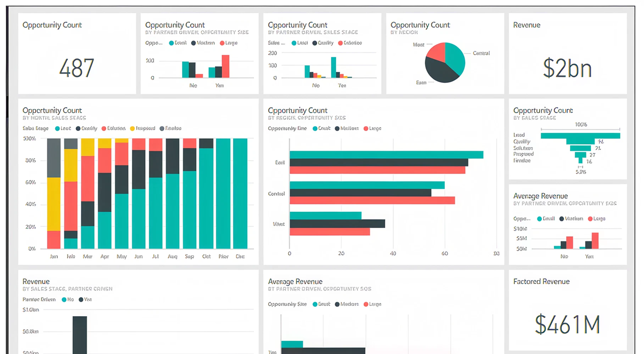Click the teal segment of the Jul column
The width and height of the screenshot is (644, 354).
[156, 213]
